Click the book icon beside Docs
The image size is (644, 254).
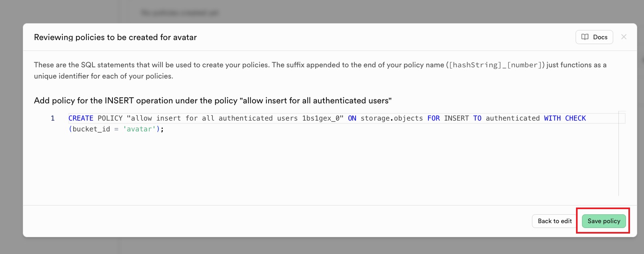585,37
